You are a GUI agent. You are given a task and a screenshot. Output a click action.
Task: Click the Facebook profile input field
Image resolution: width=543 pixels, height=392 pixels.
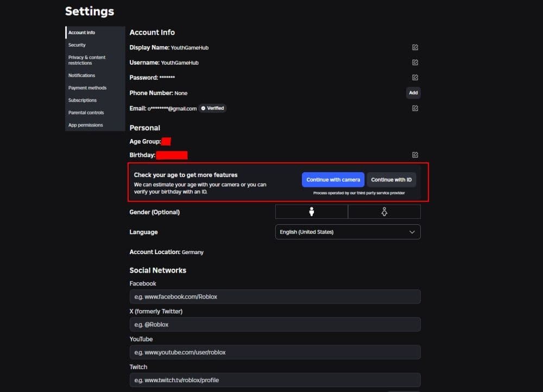[x=275, y=296]
